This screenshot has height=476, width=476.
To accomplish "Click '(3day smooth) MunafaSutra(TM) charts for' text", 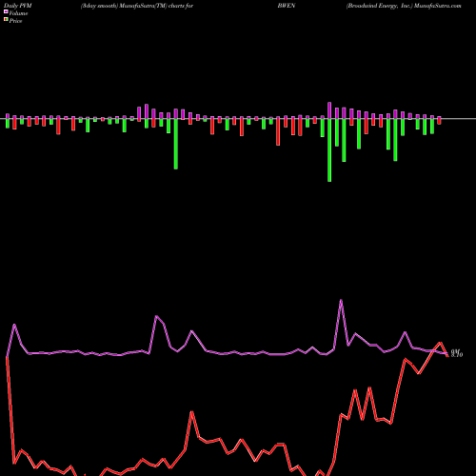I will (x=137, y=6).
